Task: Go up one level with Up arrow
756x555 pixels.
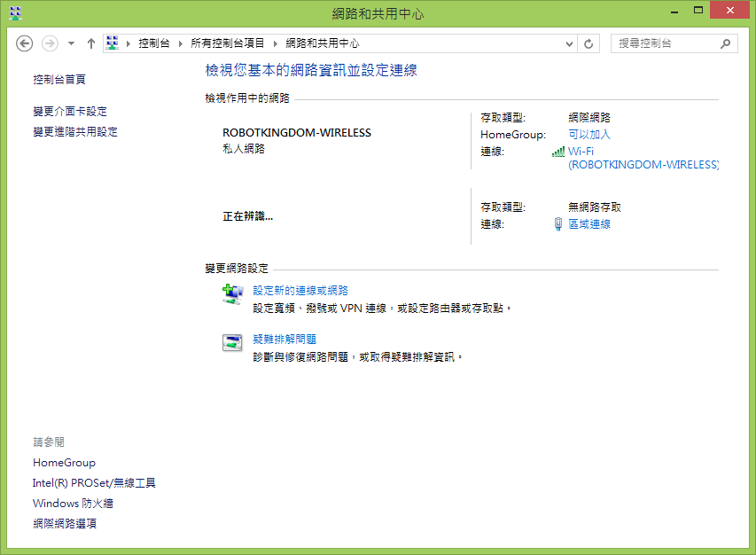Action: tap(91, 43)
